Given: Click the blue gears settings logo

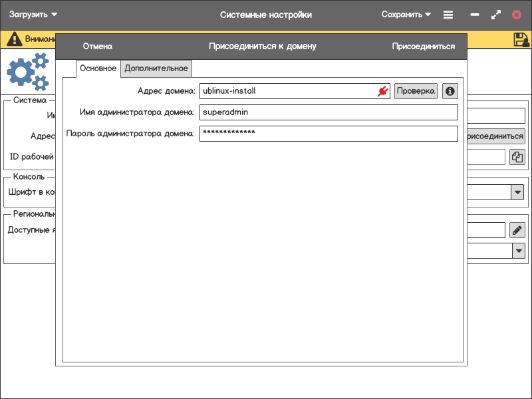Looking at the screenshot, I should click(x=28, y=72).
